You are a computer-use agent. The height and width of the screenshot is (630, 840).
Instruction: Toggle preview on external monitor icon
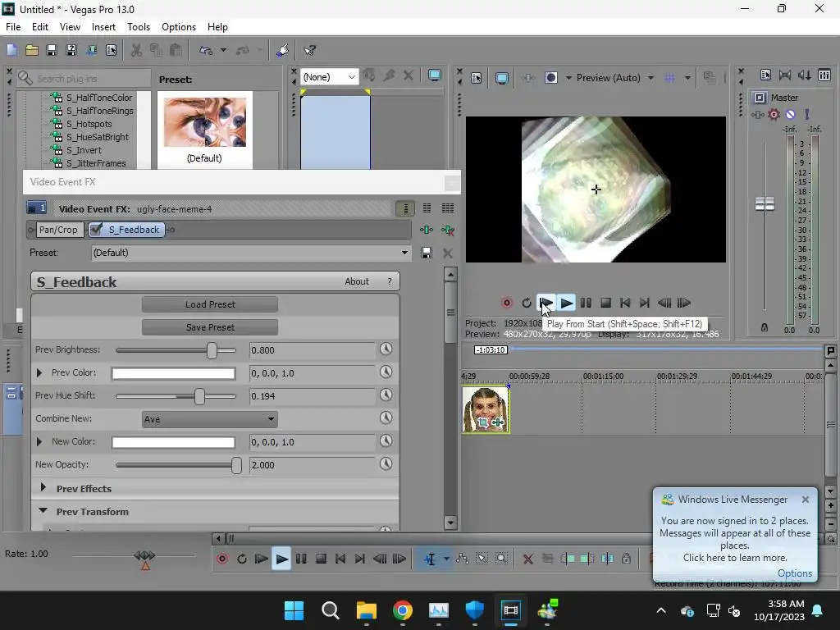[502, 78]
